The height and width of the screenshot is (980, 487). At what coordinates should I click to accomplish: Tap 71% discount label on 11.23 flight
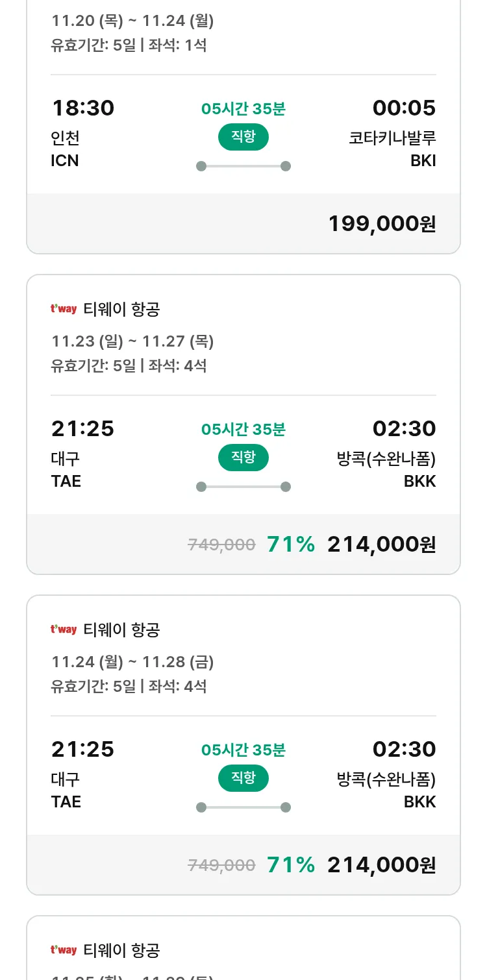pyautogui.click(x=291, y=545)
